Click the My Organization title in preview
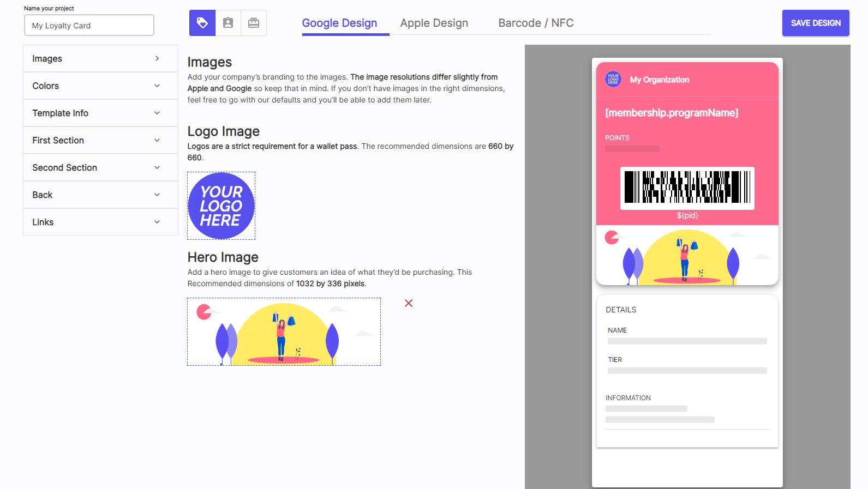The width and height of the screenshot is (868, 489). coord(660,80)
